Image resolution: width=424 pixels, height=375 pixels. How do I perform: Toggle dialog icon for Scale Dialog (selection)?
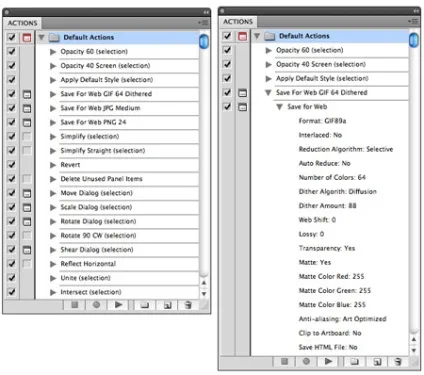pos(27,207)
